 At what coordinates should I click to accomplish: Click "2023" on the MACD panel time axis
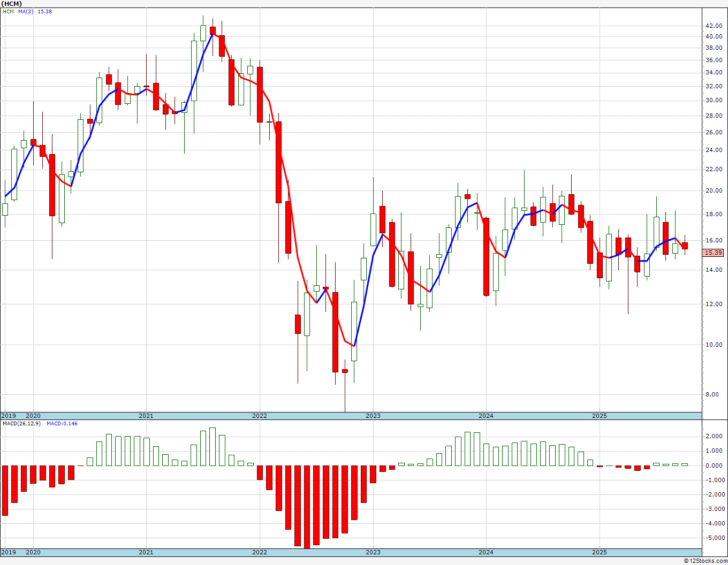coord(373,552)
